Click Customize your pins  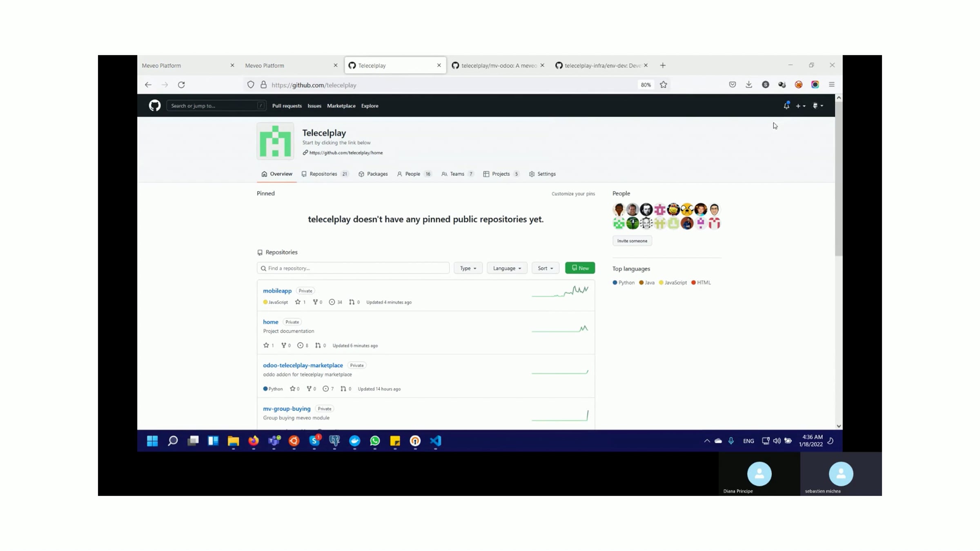[573, 194]
